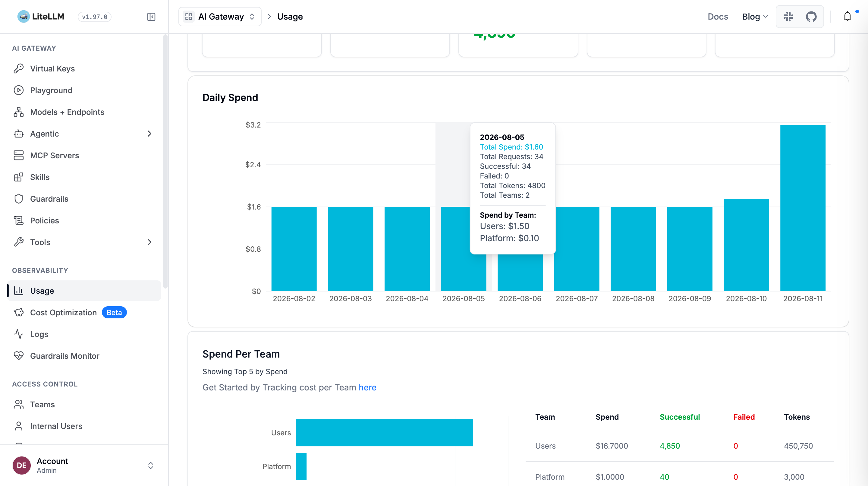Image resolution: width=868 pixels, height=486 pixels.
Task: Click the Virtual Keys key icon
Action: (x=18, y=68)
